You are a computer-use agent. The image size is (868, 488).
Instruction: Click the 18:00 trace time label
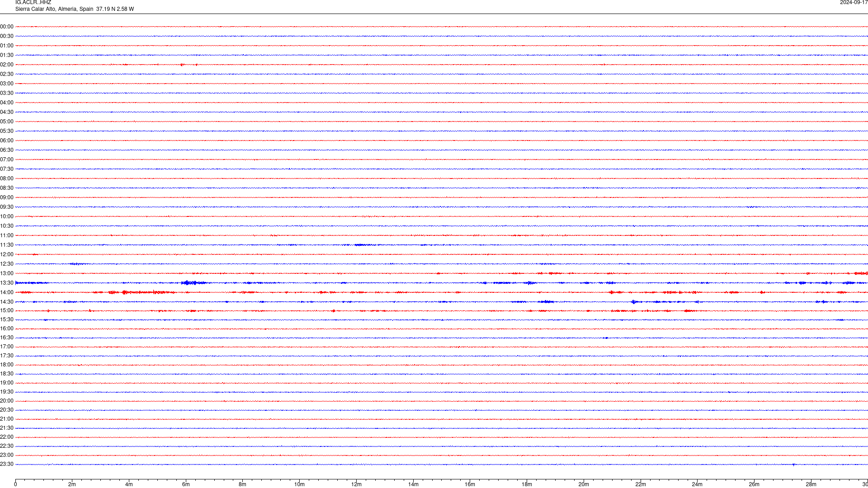(x=7, y=365)
